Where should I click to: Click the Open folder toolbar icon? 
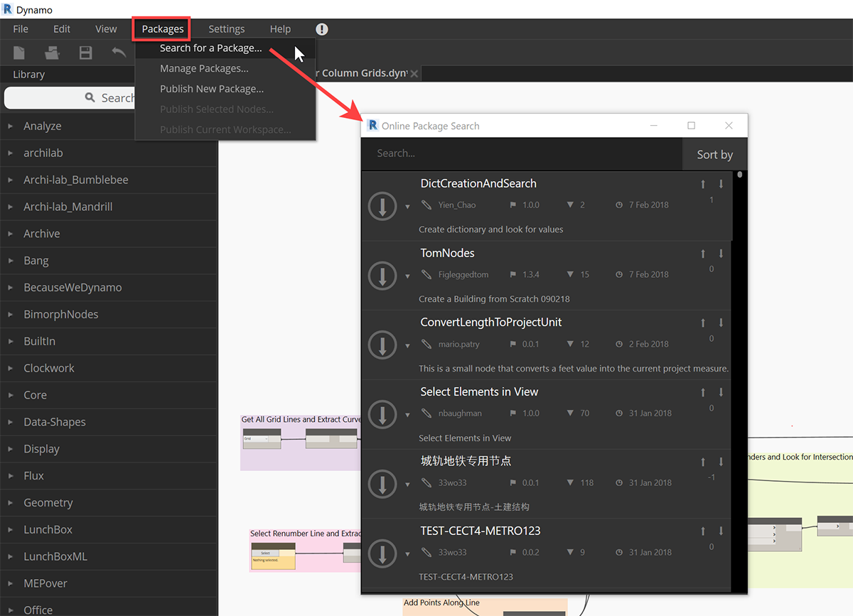coord(52,53)
